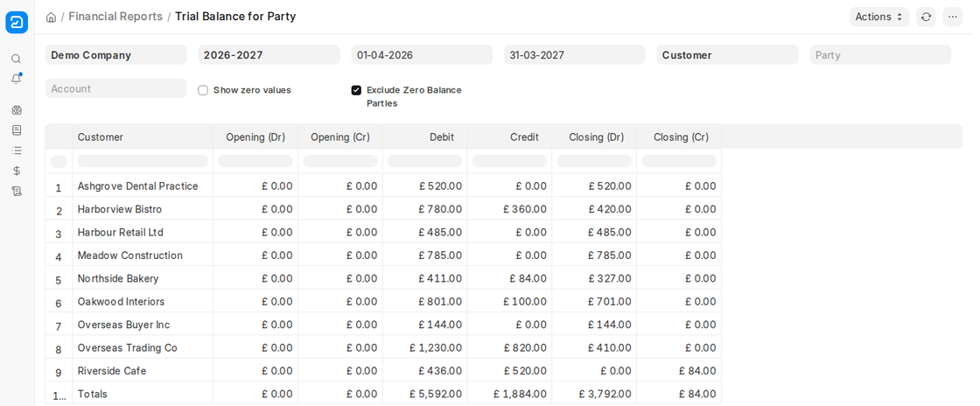980x406 pixels.
Task: Click the Credit column header
Action: [509, 136]
